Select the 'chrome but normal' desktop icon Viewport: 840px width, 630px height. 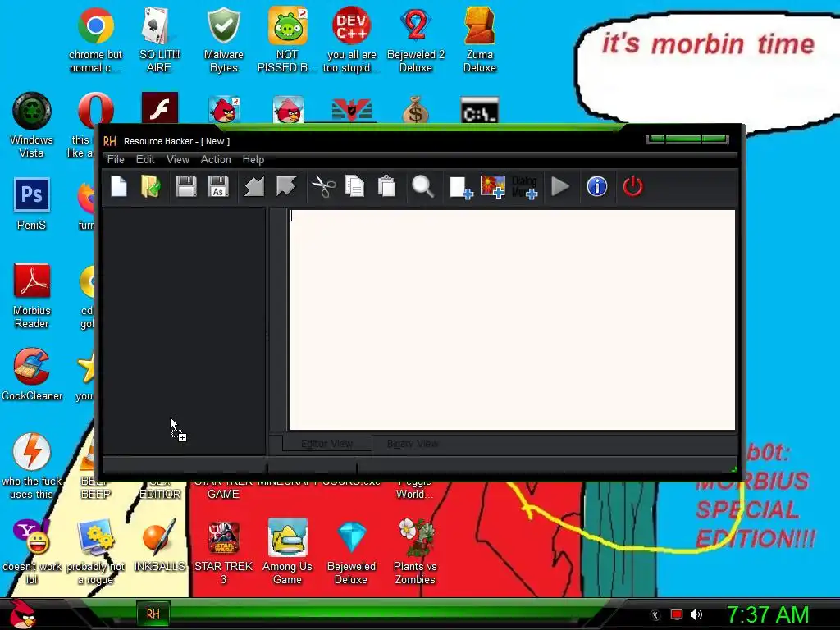tap(95, 40)
